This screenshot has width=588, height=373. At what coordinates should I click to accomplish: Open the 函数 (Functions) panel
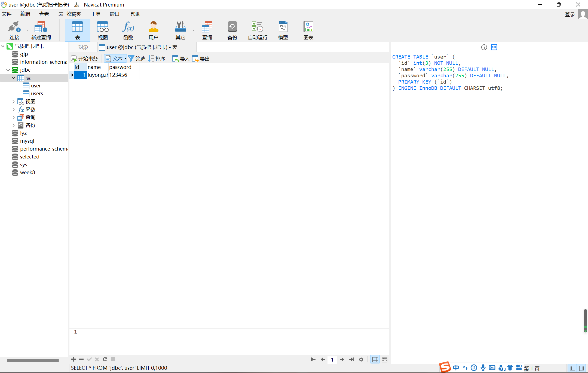(x=128, y=29)
